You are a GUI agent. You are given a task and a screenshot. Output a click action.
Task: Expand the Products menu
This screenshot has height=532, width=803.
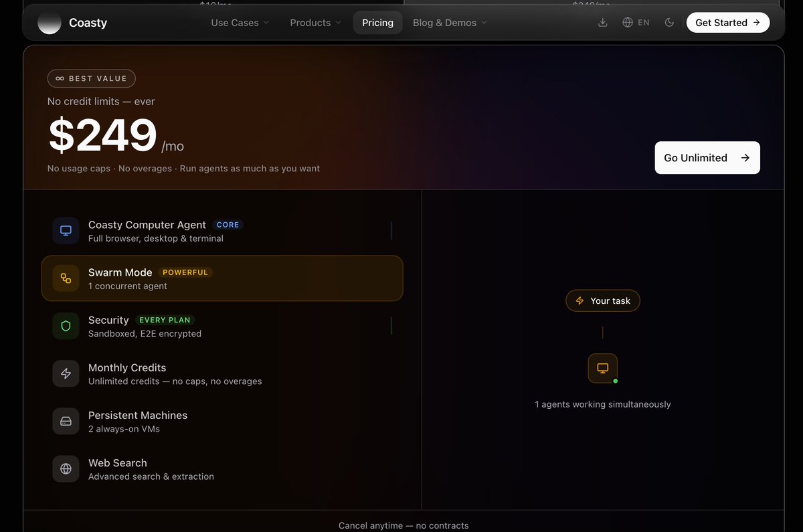tap(315, 23)
